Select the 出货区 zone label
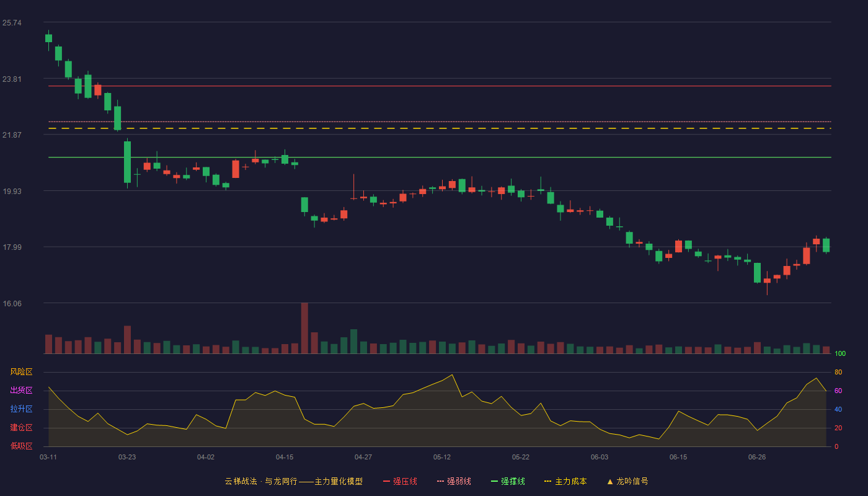This screenshot has width=868, height=496. [x=21, y=391]
